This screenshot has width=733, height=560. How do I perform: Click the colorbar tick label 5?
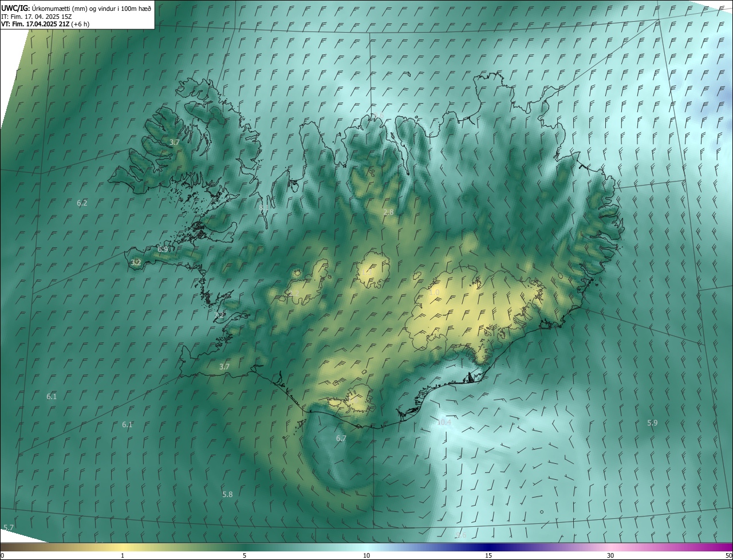pyautogui.click(x=245, y=555)
